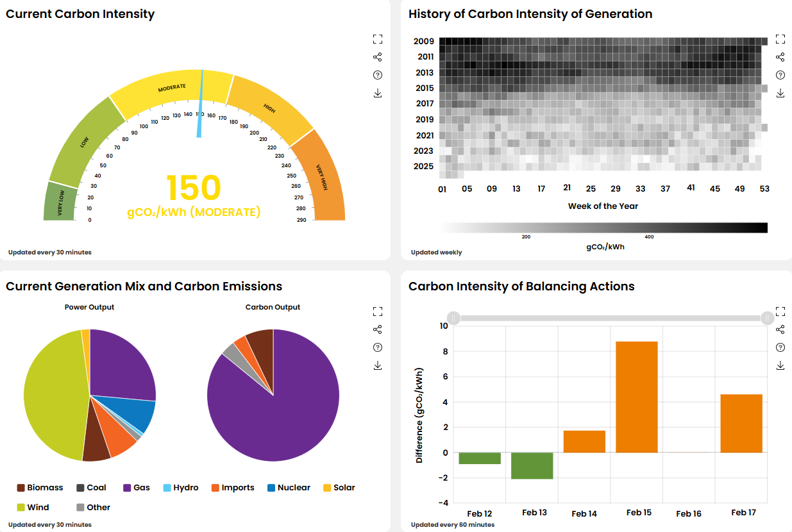Download the Current Generation Mix chart
792x532 pixels.
click(378, 365)
